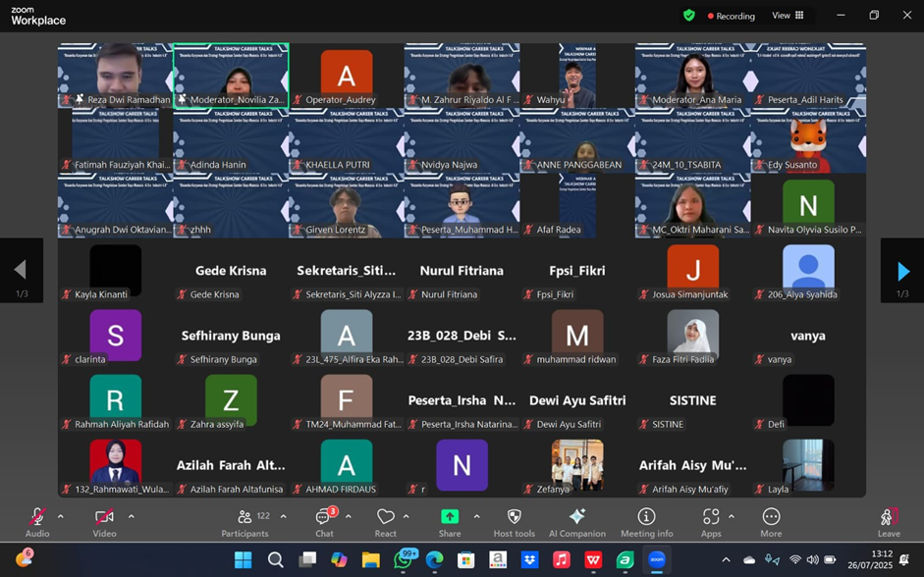Open the Chat panel
Screen dimensions: 924x577
point(324,520)
